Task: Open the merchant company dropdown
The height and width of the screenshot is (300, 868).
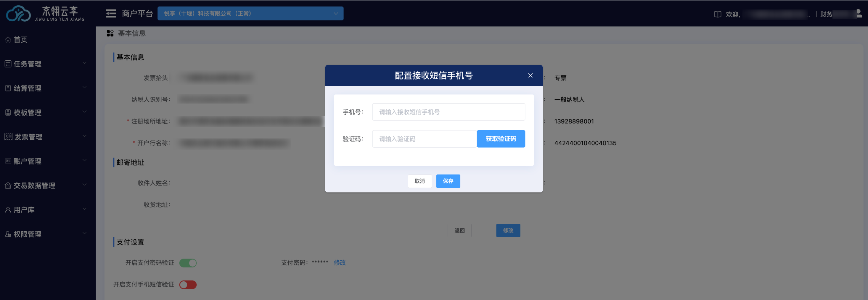Action: (250, 14)
